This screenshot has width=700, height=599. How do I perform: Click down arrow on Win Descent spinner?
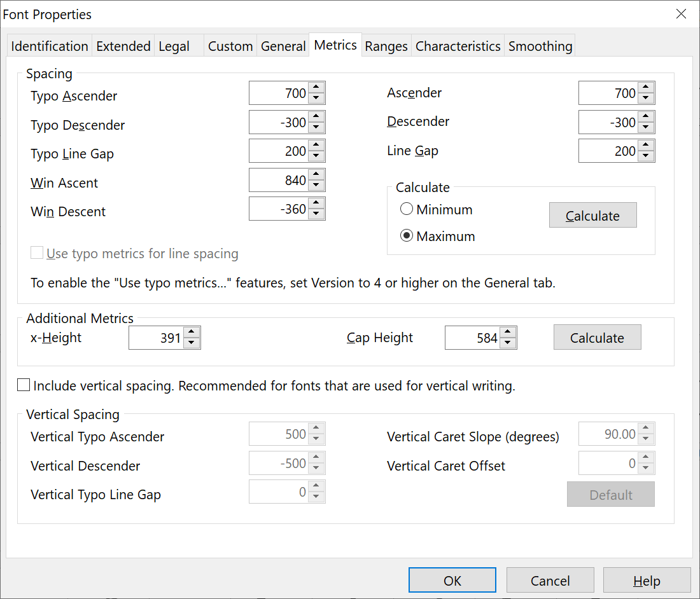pyautogui.click(x=317, y=214)
